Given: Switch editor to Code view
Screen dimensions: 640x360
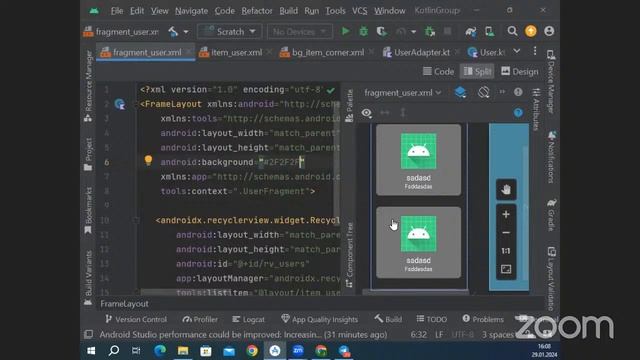Looking at the screenshot, I should pos(438,71).
